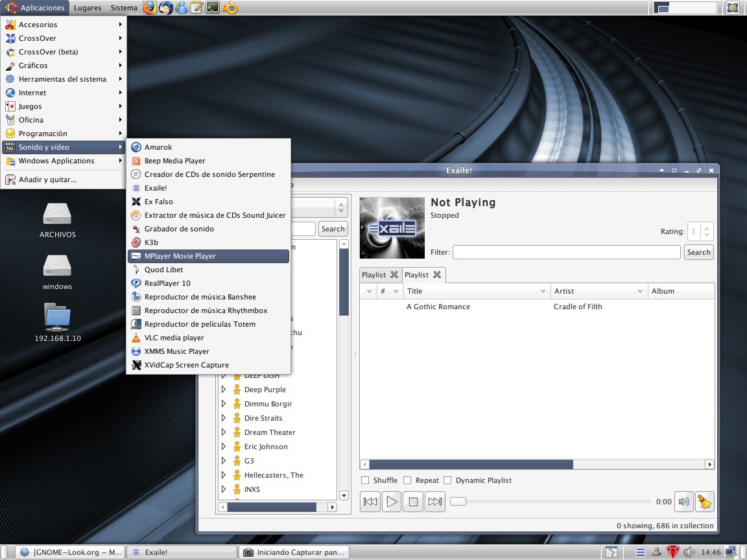Select MPlayer Movie Player menu item

pos(208,256)
